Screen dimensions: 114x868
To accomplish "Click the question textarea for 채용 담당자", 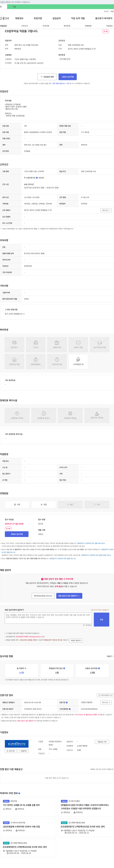I will pos(48,618).
